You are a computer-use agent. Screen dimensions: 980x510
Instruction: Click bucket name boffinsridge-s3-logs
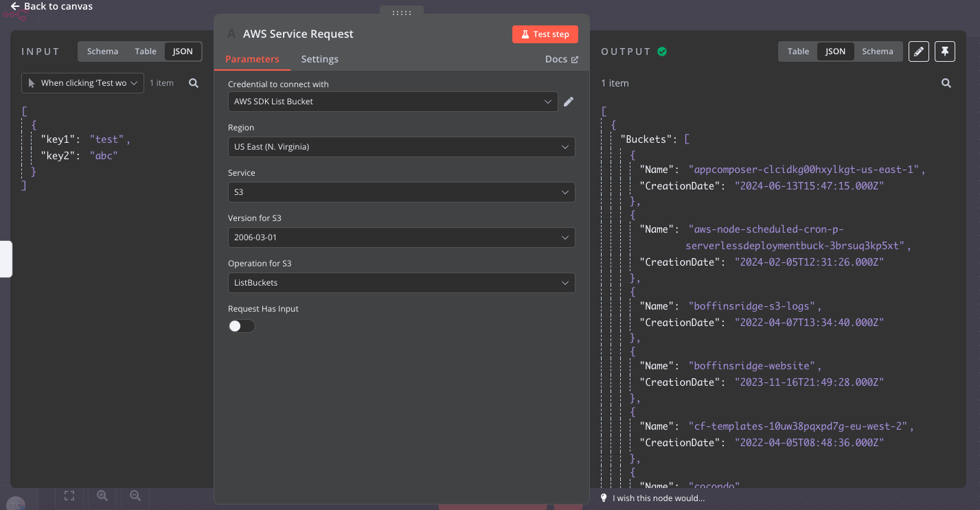tap(752, 306)
